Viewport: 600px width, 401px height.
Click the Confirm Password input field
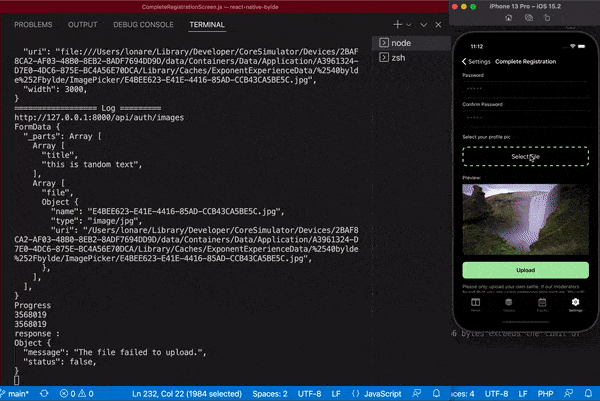coord(525,117)
